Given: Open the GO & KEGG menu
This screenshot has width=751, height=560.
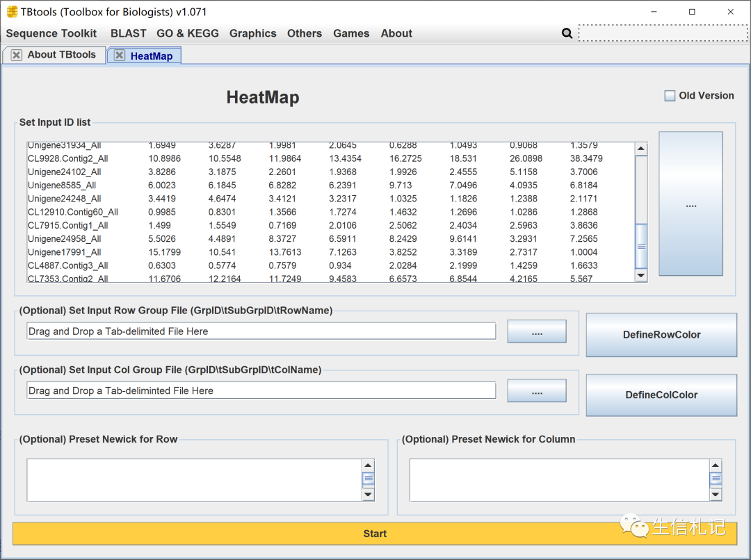Looking at the screenshot, I should [188, 33].
